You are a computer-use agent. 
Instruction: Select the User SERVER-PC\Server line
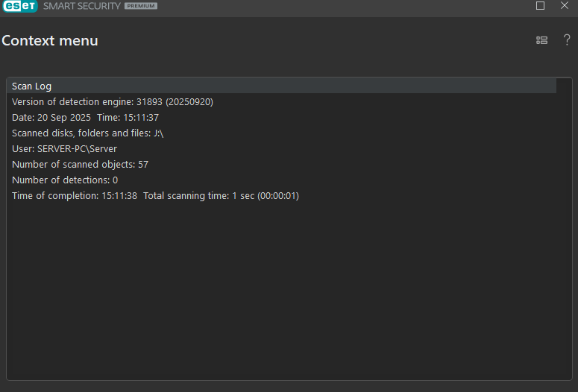pos(64,149)
